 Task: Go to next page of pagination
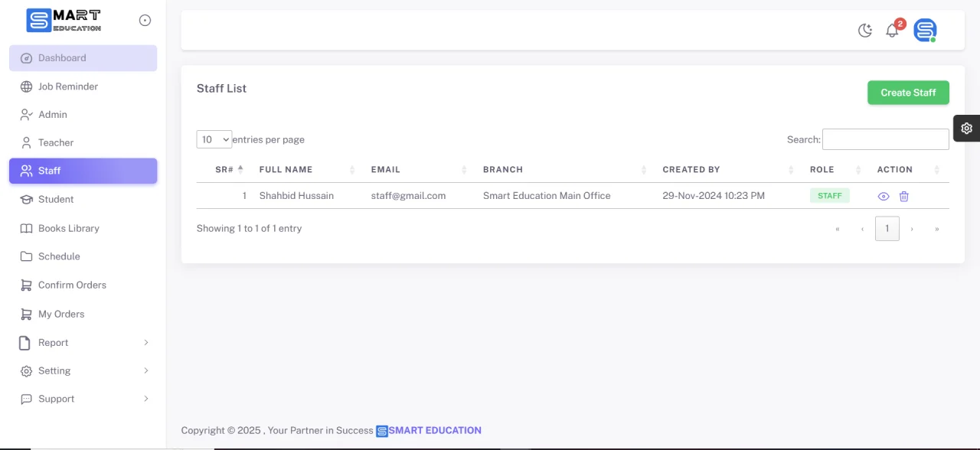click(x=912, y=229)
